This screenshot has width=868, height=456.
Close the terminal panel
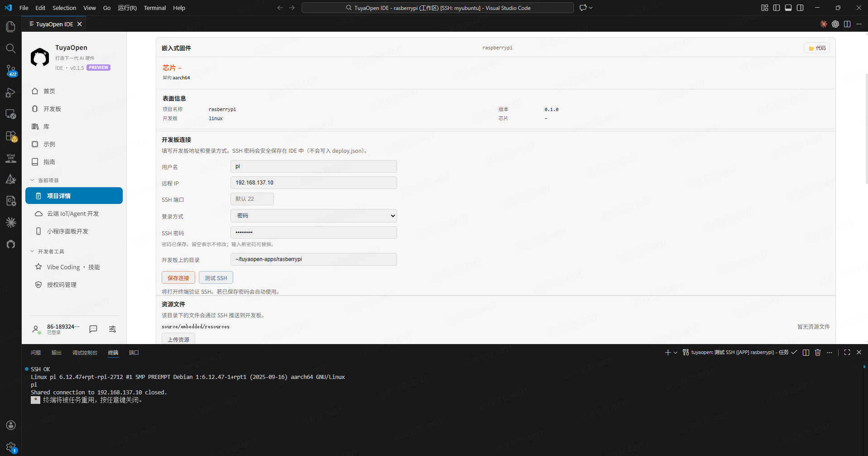(859, 352)
